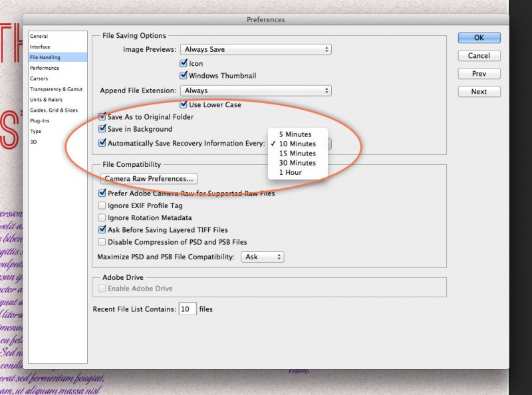Go to previous preferences with Prev
Image resolution: width=532 pixels, height=395 pixels.
pos(479,74)
